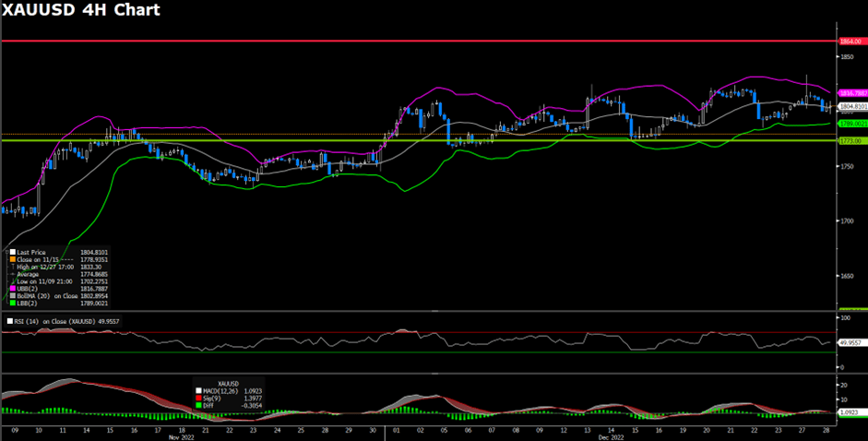
Task: Click the green 1789.0021 lower band tag
Action: tap(851, 123)
